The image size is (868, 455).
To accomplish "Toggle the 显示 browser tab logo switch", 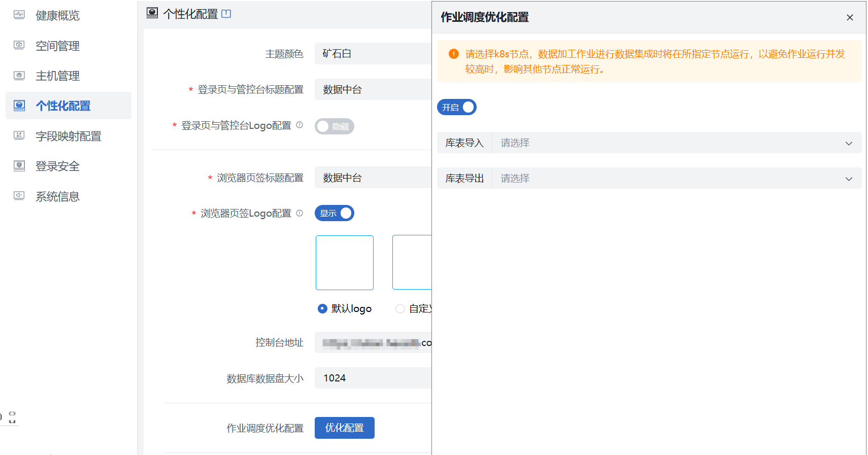I will [335, 213].
